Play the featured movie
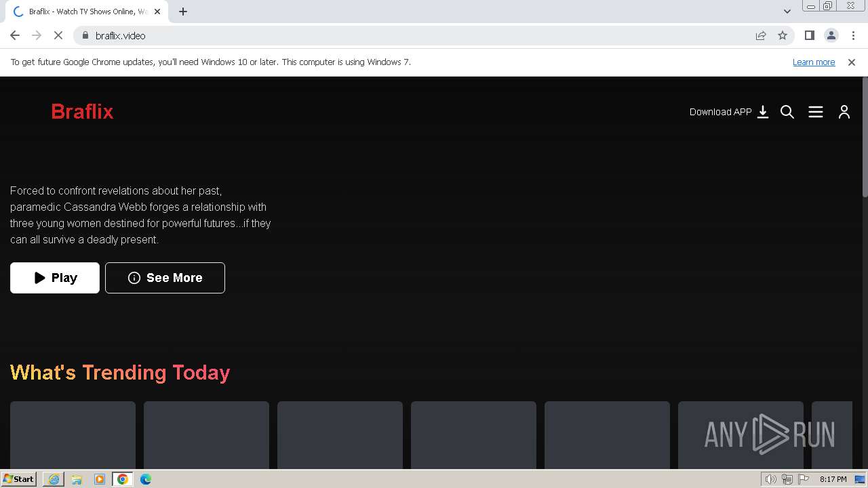Viewport: 868px width, 488px height. click(55, 278)
